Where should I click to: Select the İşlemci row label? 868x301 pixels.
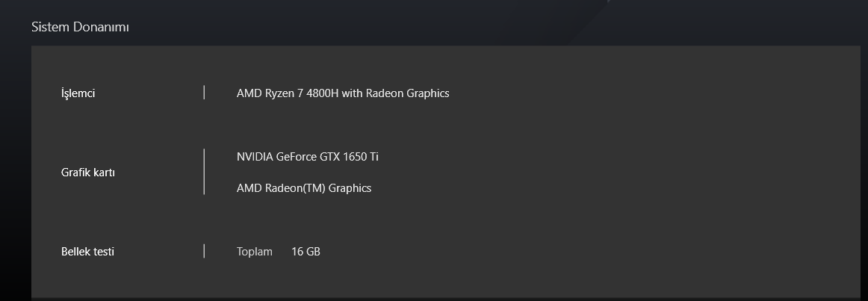coord(78,93)
